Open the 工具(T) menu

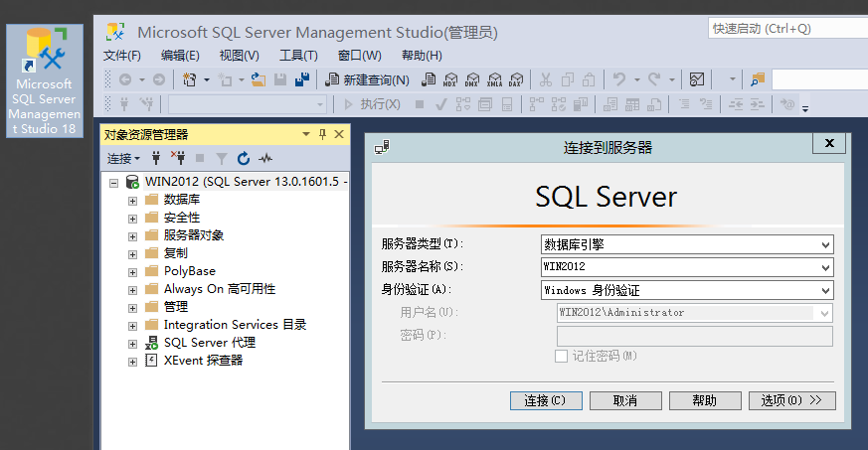298,56
